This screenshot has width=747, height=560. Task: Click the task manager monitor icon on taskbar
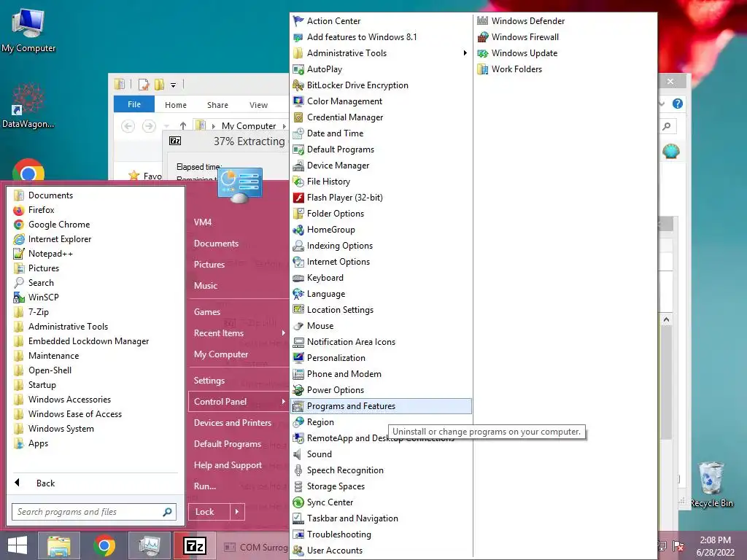[150, 545]
